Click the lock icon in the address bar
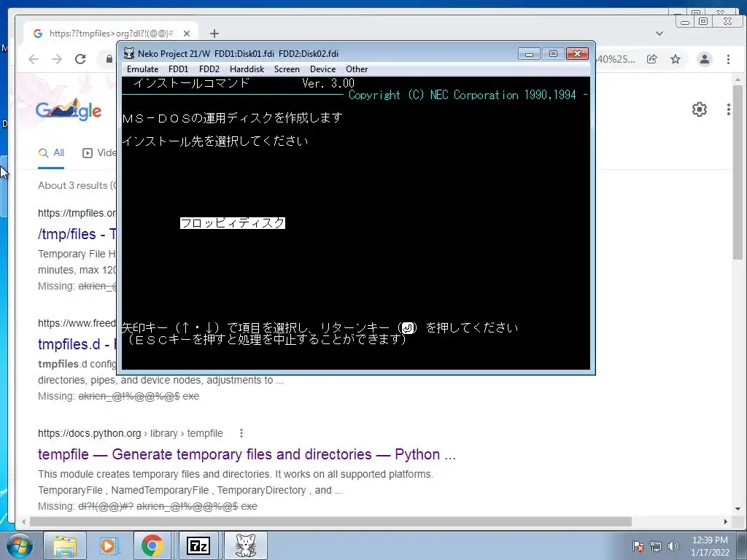Viewport: 747px width, 560px height. tap(109, 59)
